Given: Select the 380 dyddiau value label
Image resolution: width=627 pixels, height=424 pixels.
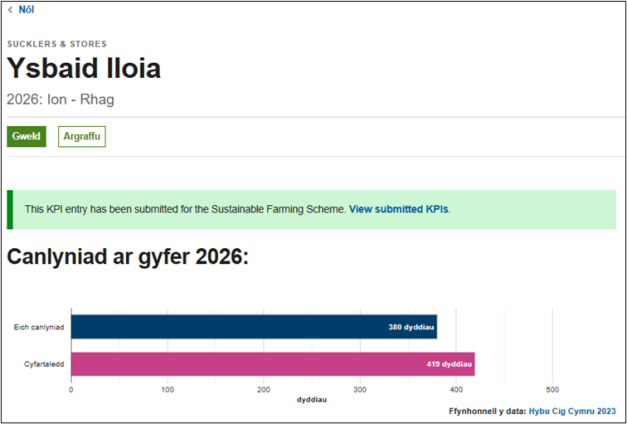Looking at the screenshot, I should pos(410,327).
